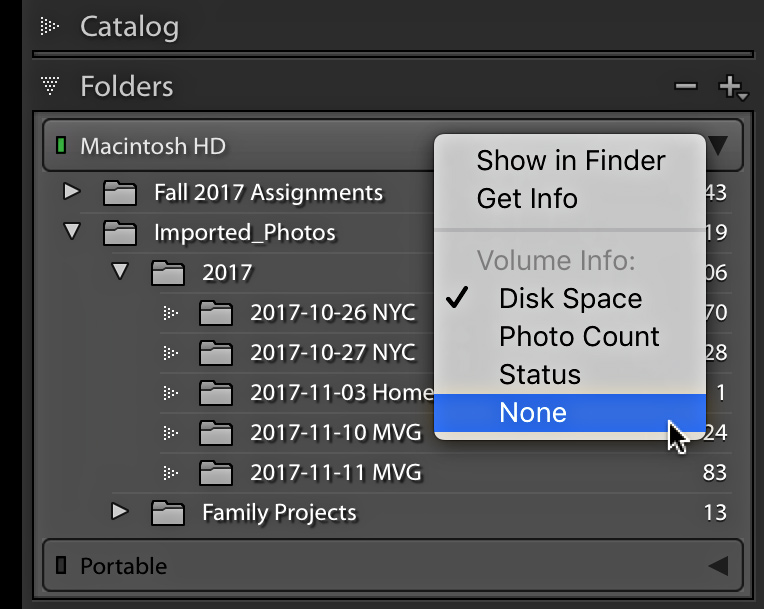Click the Family Projects folder icon

(168, 513)
